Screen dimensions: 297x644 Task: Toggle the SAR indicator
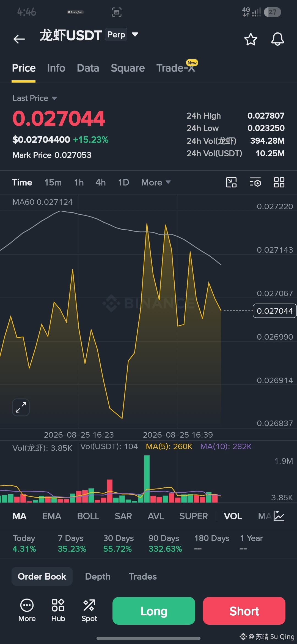(x=123, y=516)
